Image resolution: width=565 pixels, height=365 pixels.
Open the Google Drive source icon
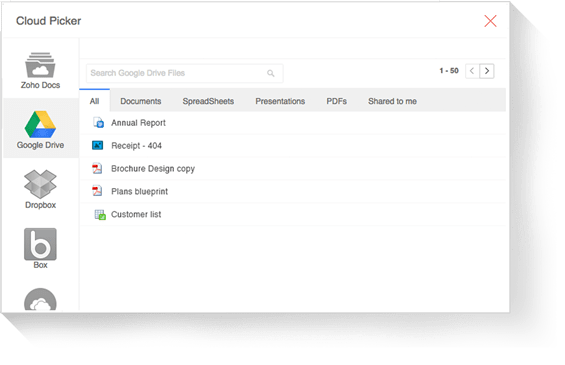40,124
